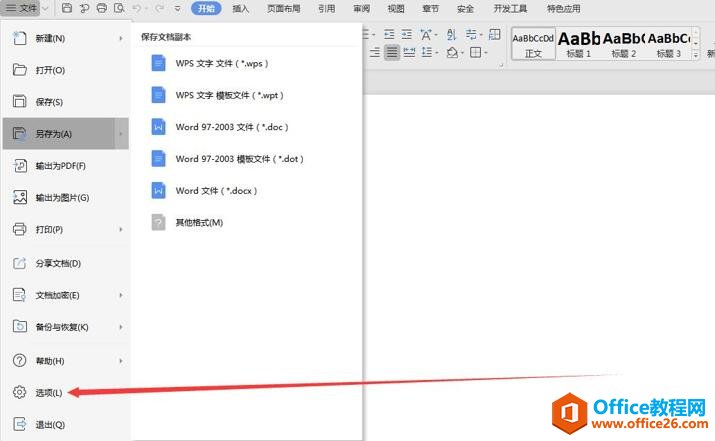Expand the arrow next to 文件
715x441 pixels.
45,8
